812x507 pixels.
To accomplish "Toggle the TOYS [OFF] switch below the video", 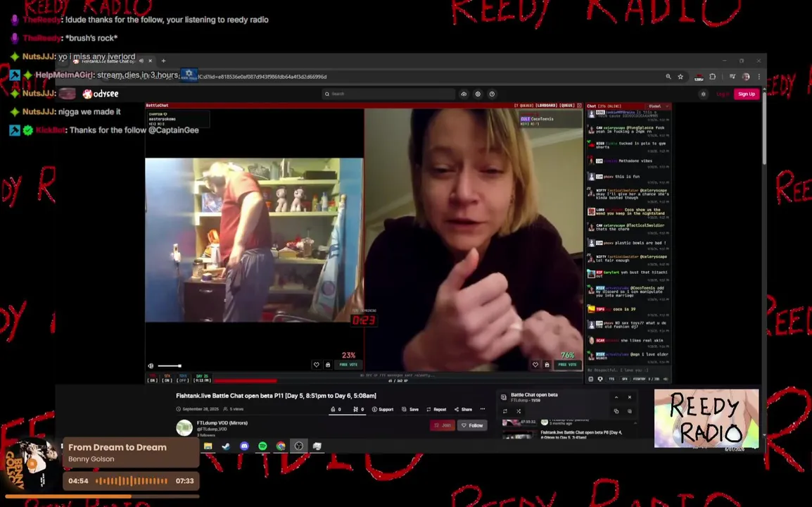I will click(x=183, y=378).
